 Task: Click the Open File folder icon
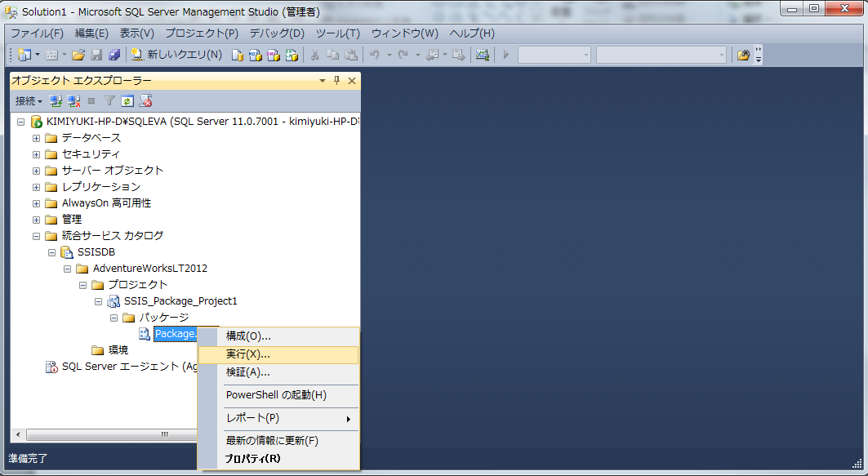point(78,55)
